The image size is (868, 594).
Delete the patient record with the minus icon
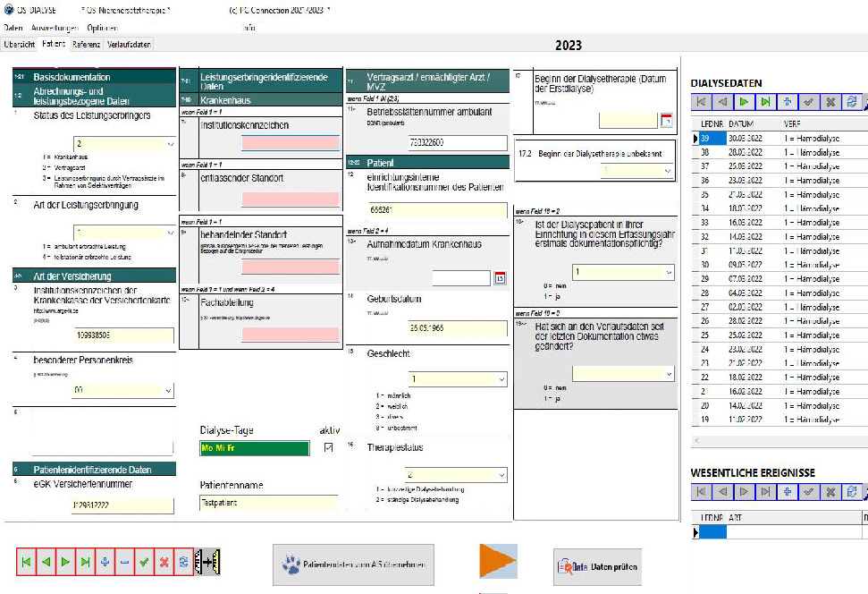click(x=124, y=562)
